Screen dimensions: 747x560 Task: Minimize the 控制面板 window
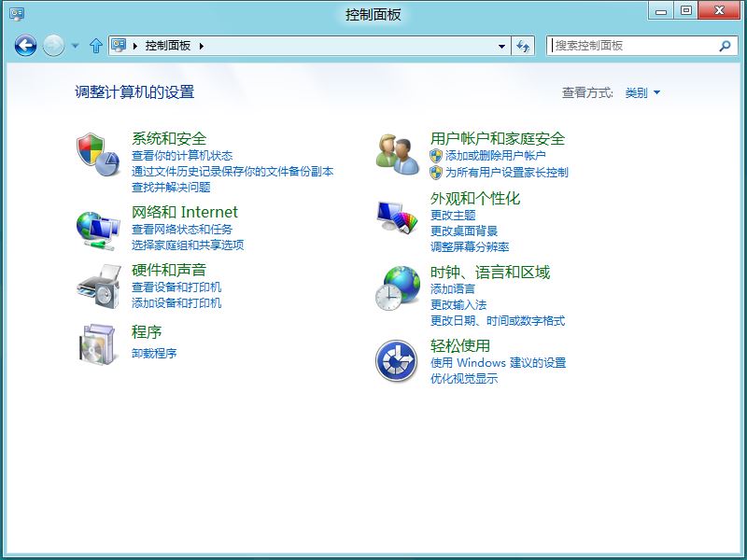click(x=661, y=10)
